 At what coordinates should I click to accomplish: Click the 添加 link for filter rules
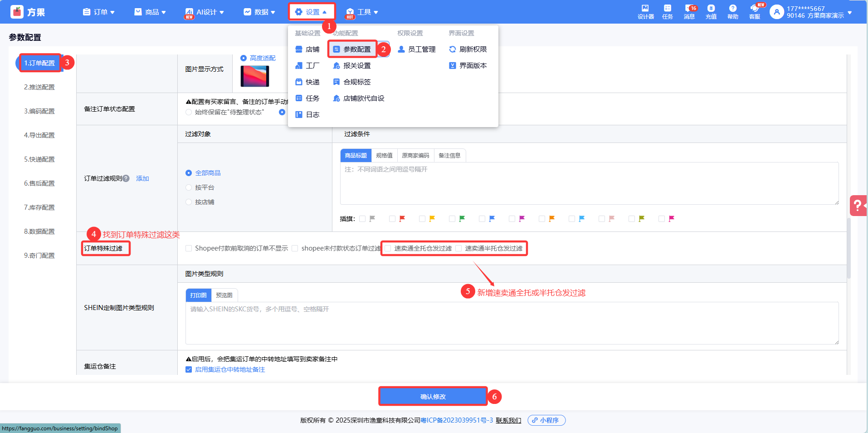(x=142, y=178)
